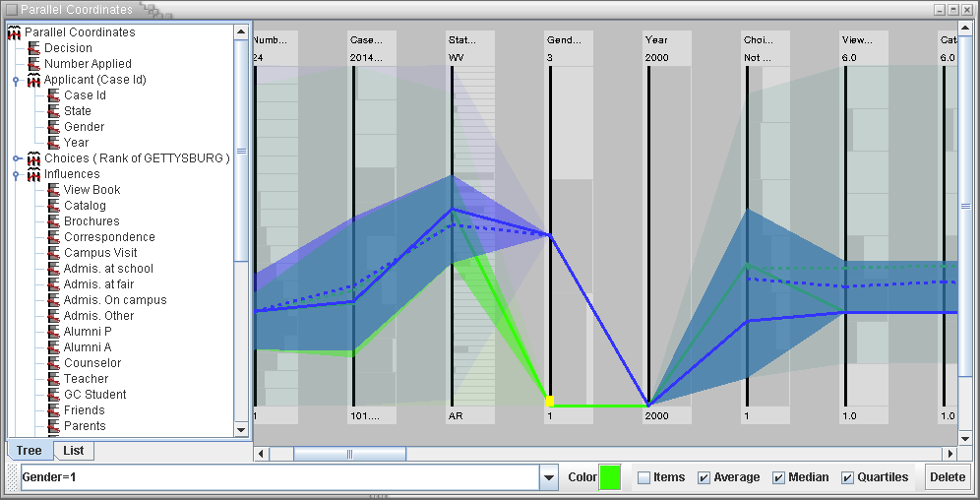Image resolution: width=980 pixels, height=500 pixels.
Task: Click the Decision attribute icon in tree
Action: 34,48
